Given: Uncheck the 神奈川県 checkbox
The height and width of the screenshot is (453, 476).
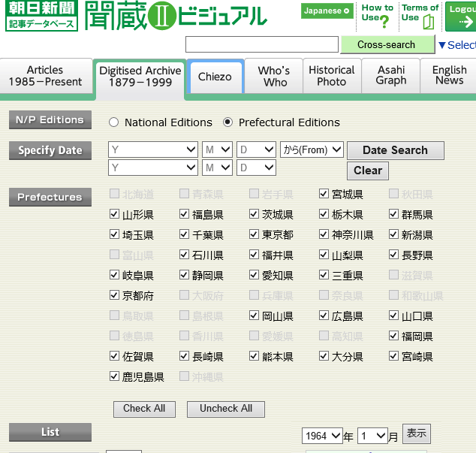Looking at the screenshot, I should pos(324,234).
